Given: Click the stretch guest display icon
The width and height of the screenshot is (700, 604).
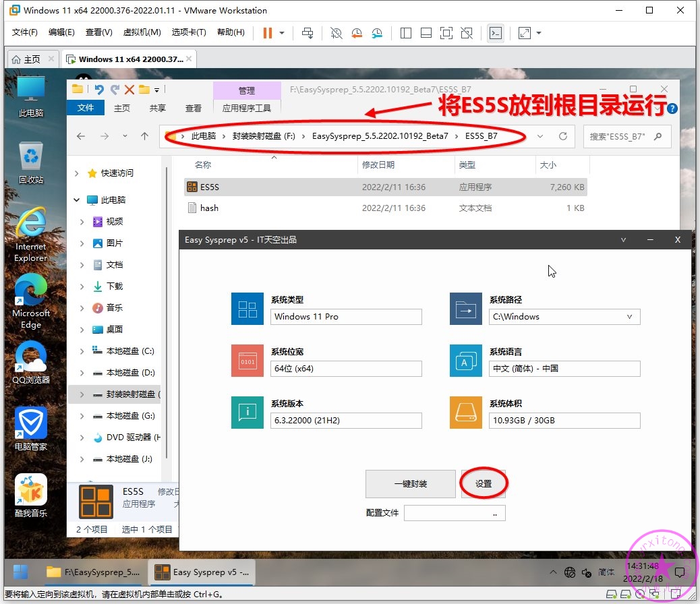Looking at the screenshot, I should point(525,33).
